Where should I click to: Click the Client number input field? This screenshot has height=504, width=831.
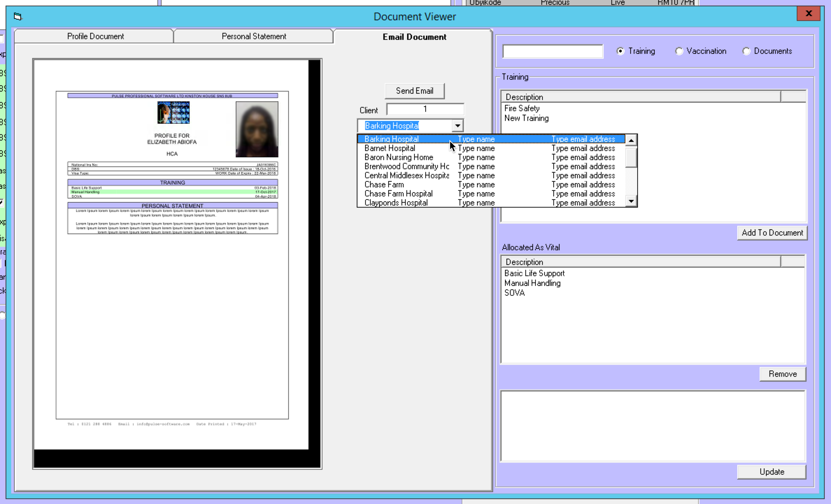click(425, 109)
